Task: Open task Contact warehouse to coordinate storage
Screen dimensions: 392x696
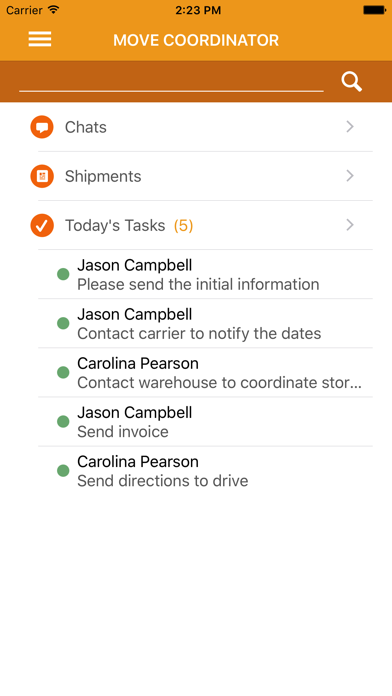Action: (x=205, y=372)
